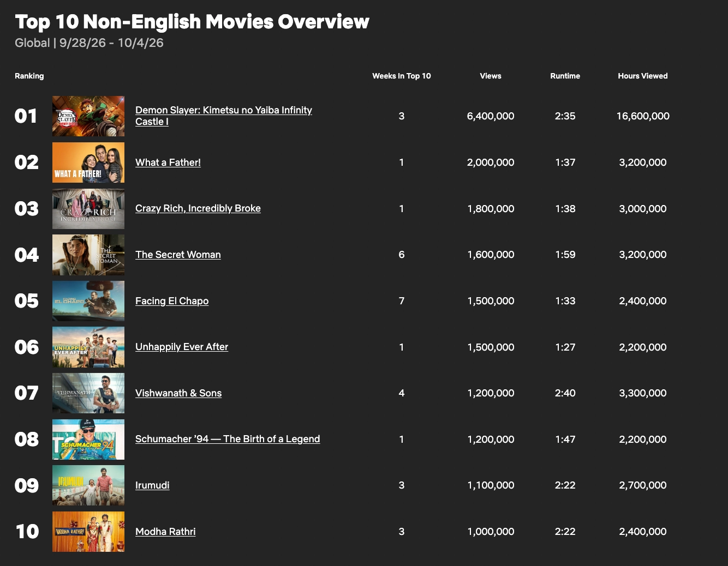Click the 3,300,000 hours viewed value
Screen dimensions: 728x566
coord(643,393)
